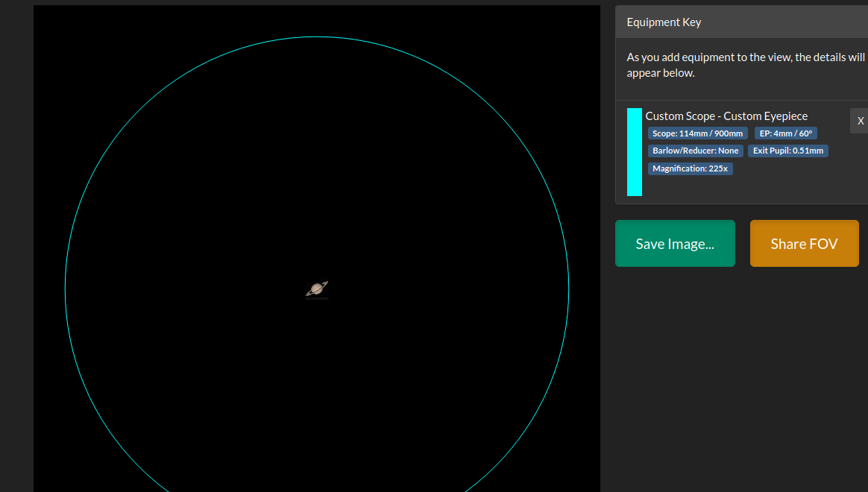Click the 'As you add equipment' description text
868x492 pixels.
(x=746, y=65)
